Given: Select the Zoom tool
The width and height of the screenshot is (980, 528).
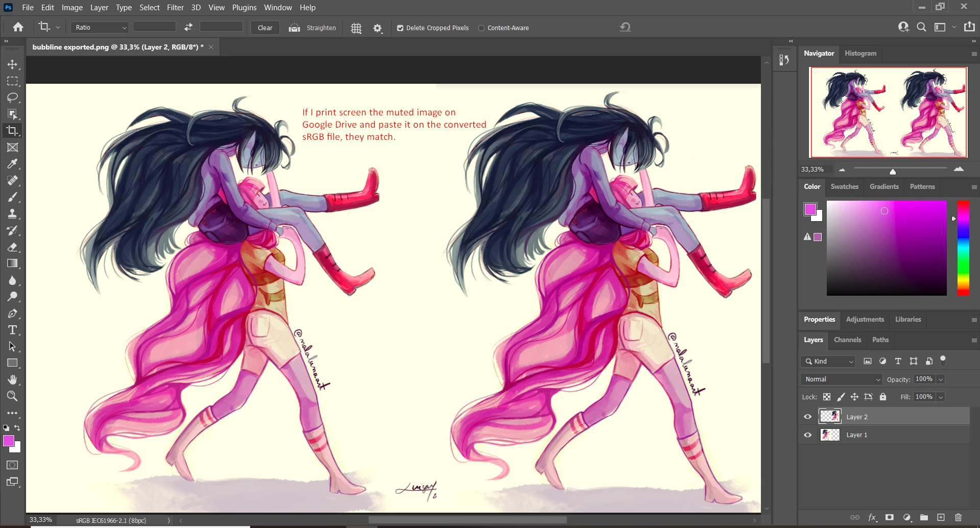Looking at the screenshot, I should click(12, 396).
